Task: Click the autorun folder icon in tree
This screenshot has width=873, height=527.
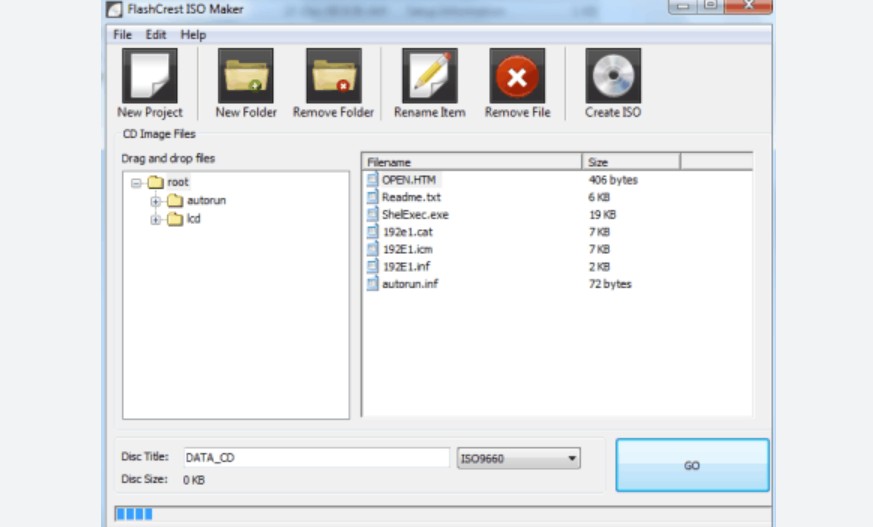Action: click(175, 200)
